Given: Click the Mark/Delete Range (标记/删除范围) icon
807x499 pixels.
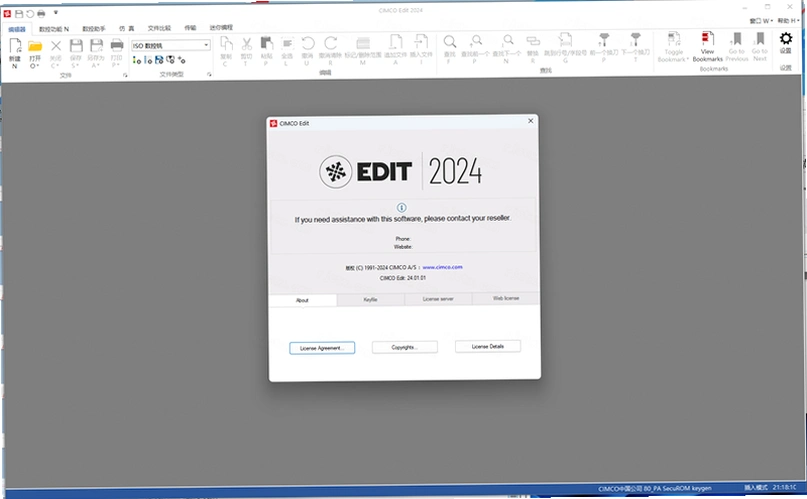Looking at the screenshot, I should point(363,43).
